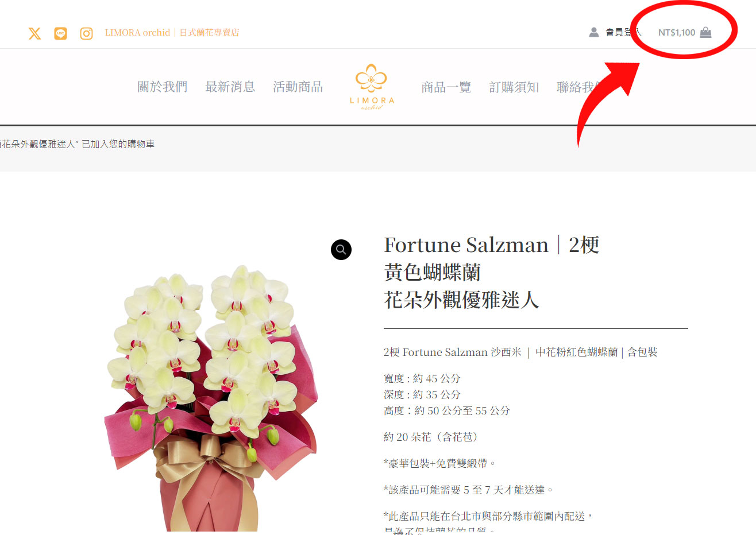This screenshot has width=756, height=535.
Task: Open the 最新消息 menu item
Action: [230, 87]
